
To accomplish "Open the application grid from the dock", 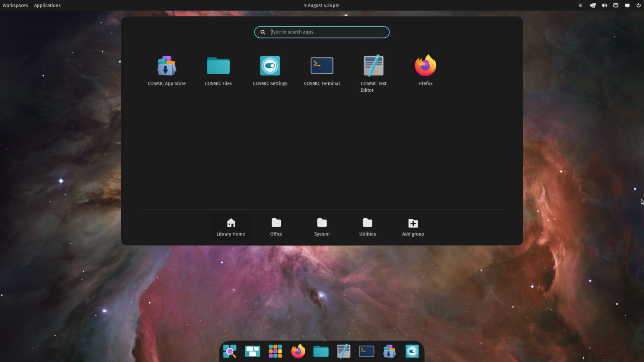I will click(275, 352).
